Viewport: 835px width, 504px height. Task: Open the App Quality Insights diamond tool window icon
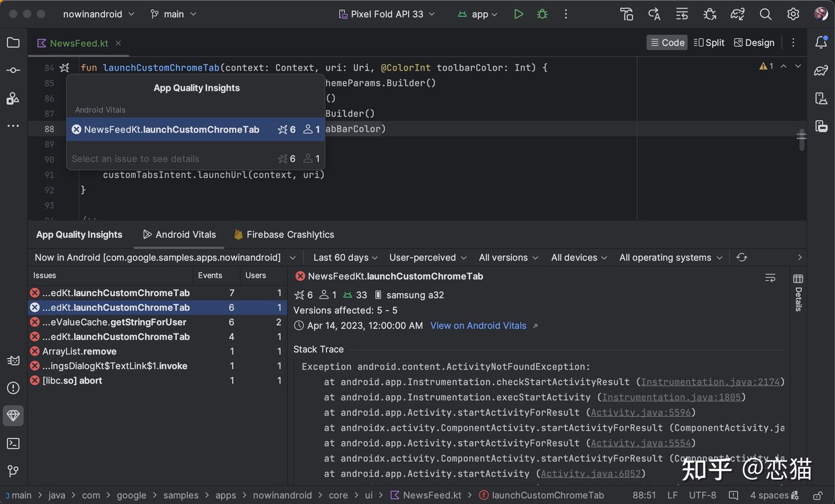pyautogui.click(x=13, y=415)
